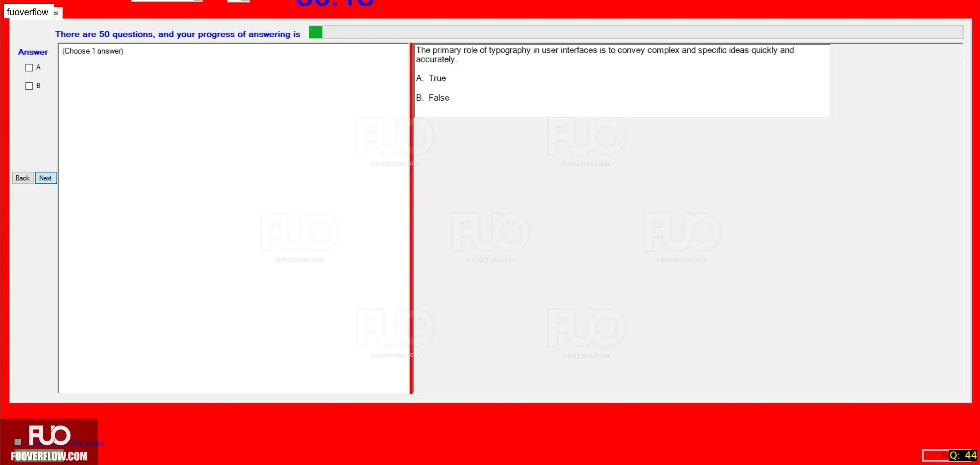Image resolution: width=980 pixels, height=465 pixels.
Task: Toggle the finish exam checkbox at bottom left
Action: (x=18, y=442)
